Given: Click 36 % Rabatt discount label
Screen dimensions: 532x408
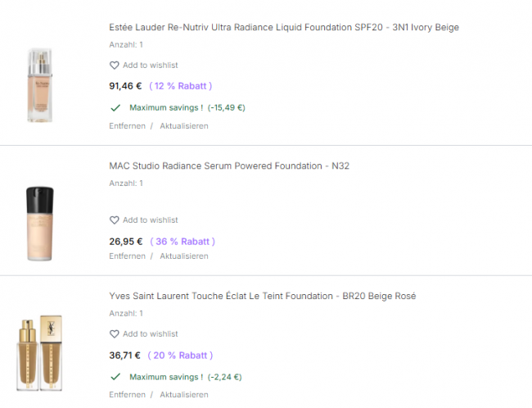Looking at the screenshot, I should [183, 242].
